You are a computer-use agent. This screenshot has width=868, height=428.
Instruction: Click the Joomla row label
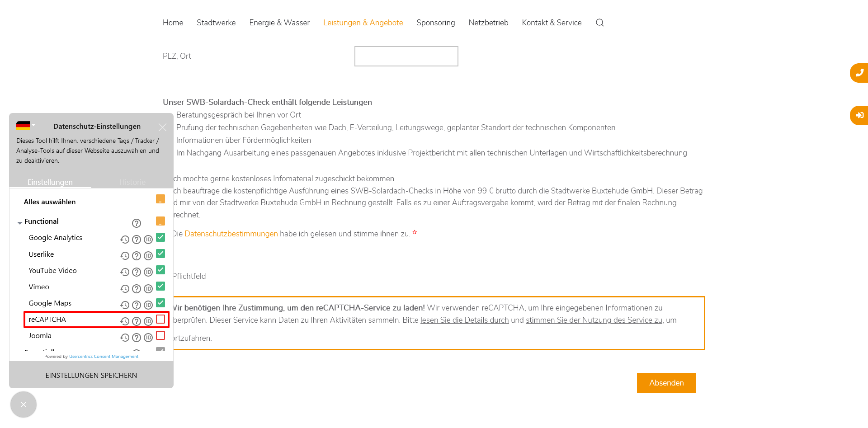40,336
